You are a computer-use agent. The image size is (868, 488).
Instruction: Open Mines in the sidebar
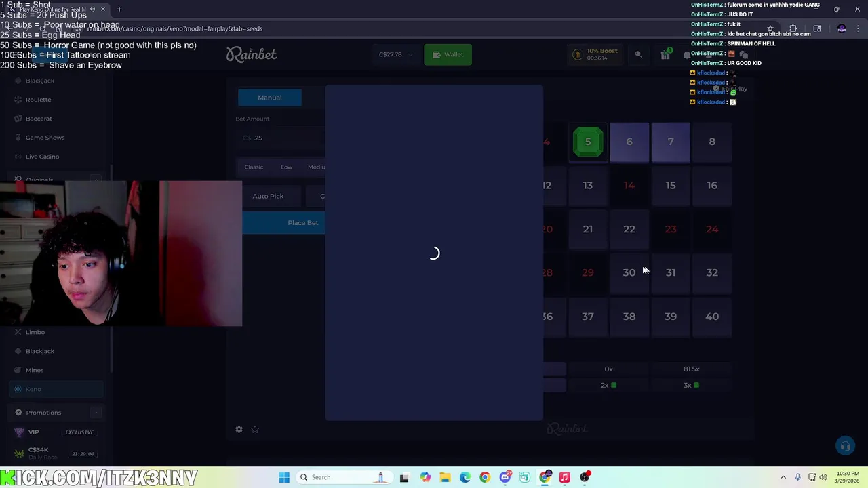(35, 370)
